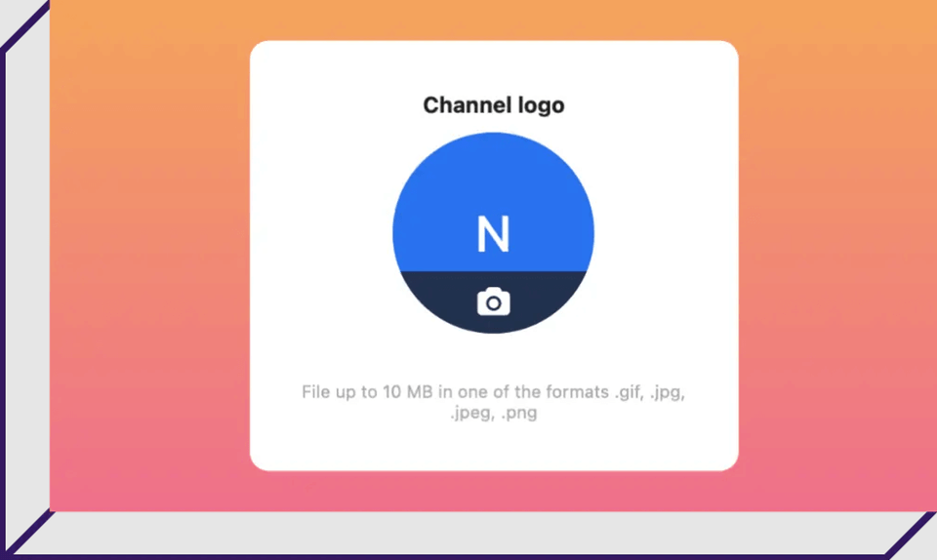
Task: Click the camera icon to upload logo
Action: click(x=494, y=302)
